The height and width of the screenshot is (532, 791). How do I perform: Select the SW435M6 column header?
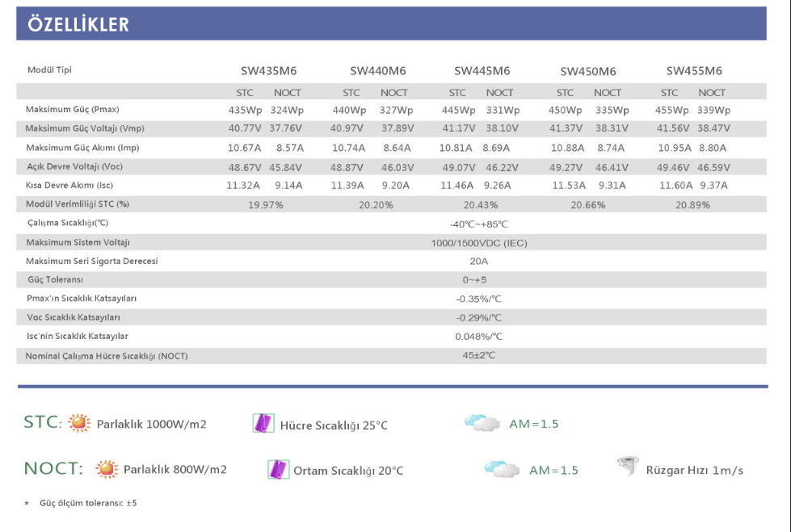coord(268,71)
